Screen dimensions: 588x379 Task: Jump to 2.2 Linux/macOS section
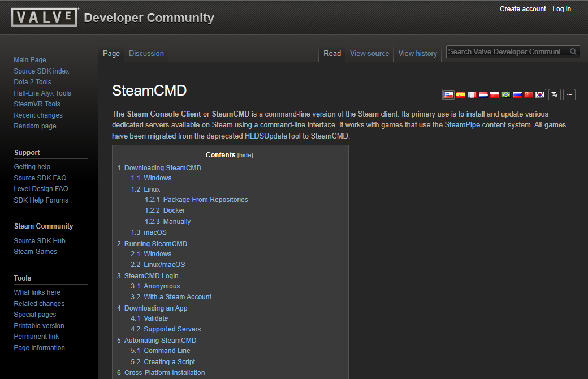158,265
